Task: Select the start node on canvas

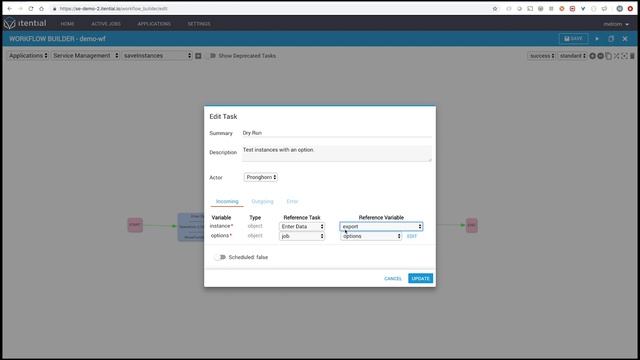Action: pos(135,225)
